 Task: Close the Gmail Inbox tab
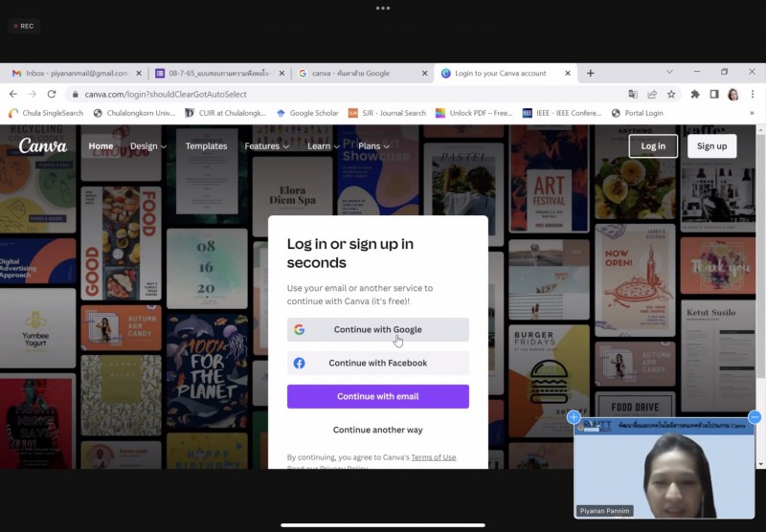pyautogui.click(x=139, y=74)
